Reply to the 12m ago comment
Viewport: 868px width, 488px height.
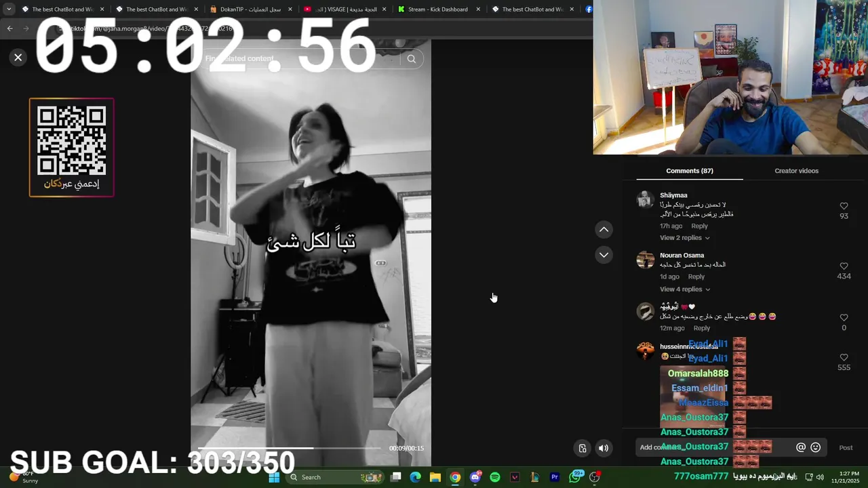coord(701,328)
